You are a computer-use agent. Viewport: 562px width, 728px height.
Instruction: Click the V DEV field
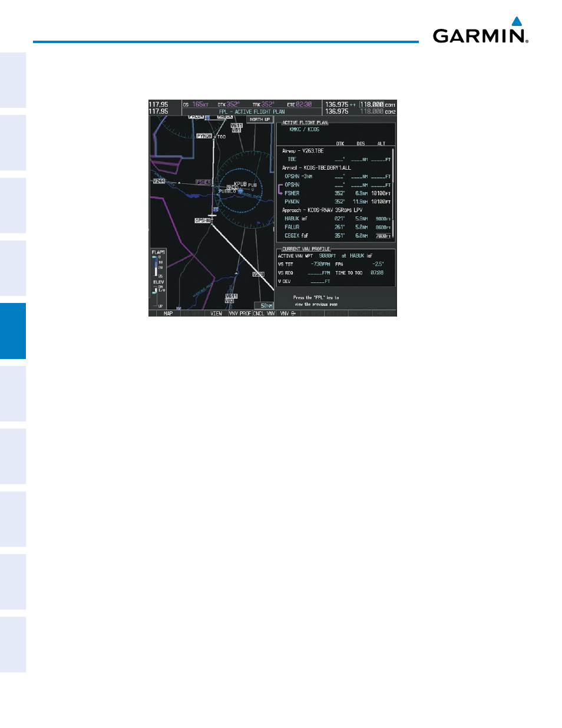pyautogui.click(x=304, y=282)
